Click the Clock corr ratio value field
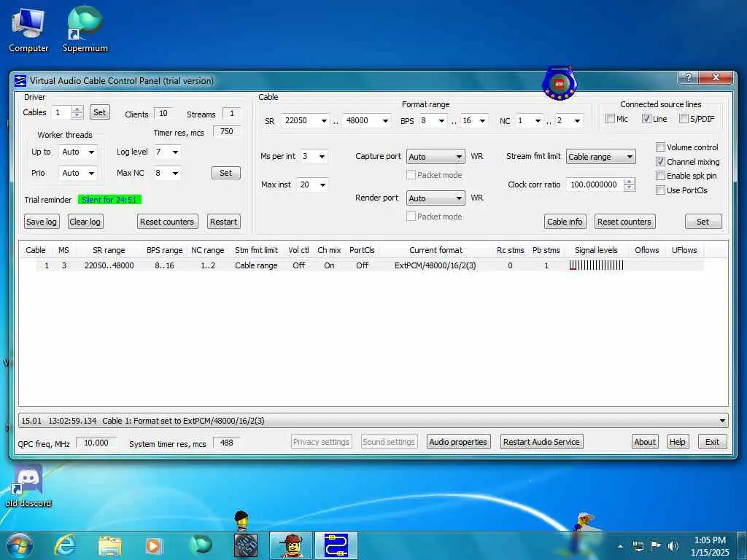This screenshot has height=560, width=747. point(595,184)
